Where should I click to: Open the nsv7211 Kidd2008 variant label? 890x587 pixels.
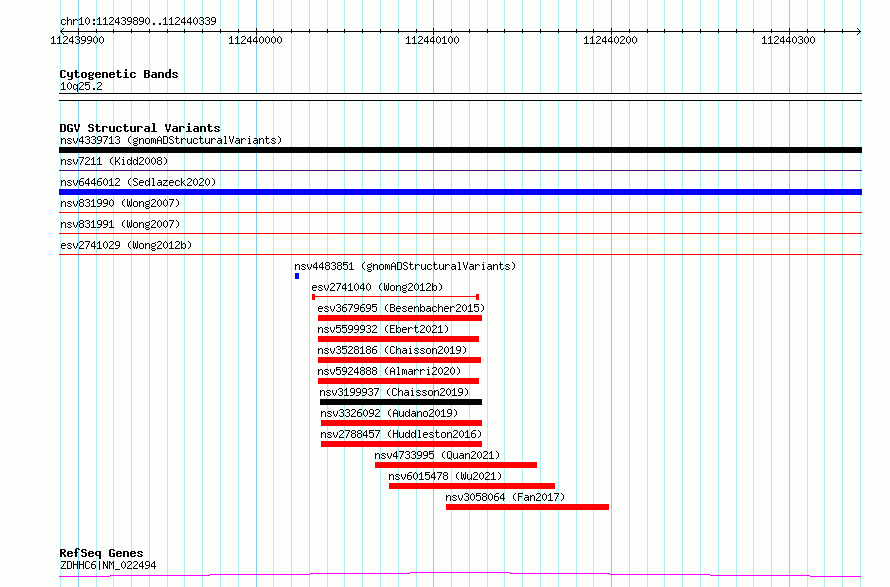point(113,161)
